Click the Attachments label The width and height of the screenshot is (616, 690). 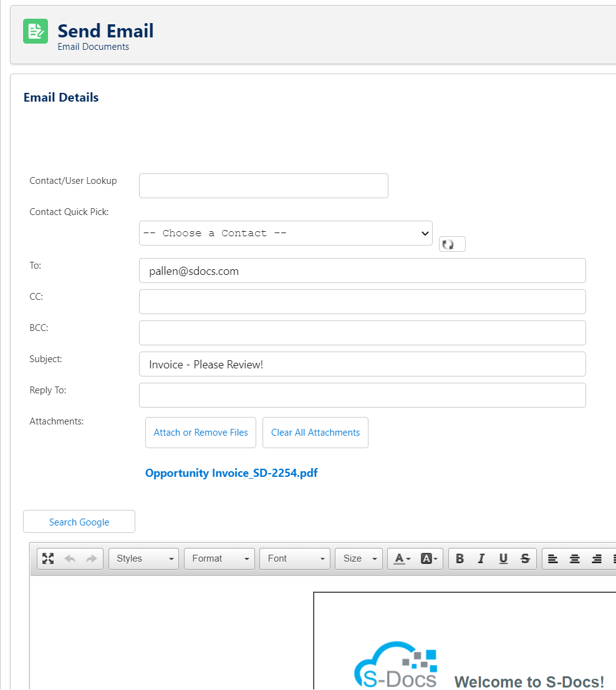click(56, 421)
